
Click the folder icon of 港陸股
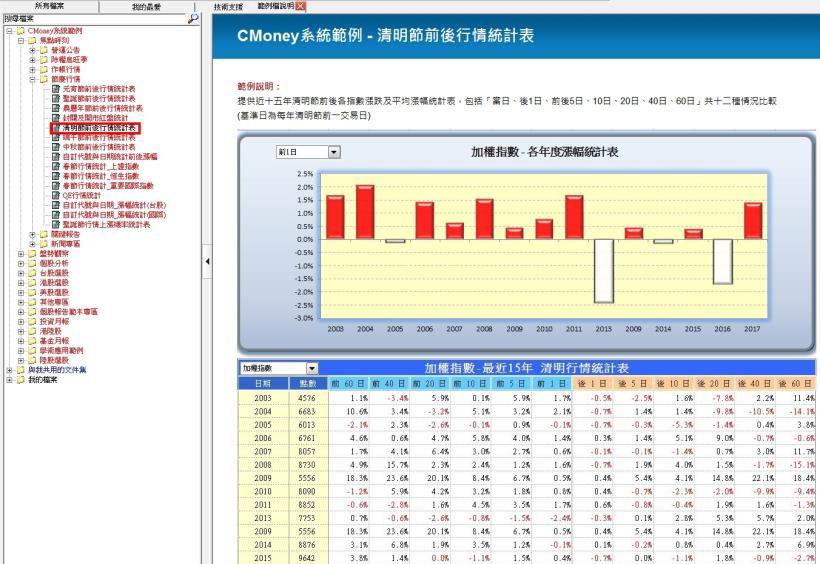tap(32, 331)
